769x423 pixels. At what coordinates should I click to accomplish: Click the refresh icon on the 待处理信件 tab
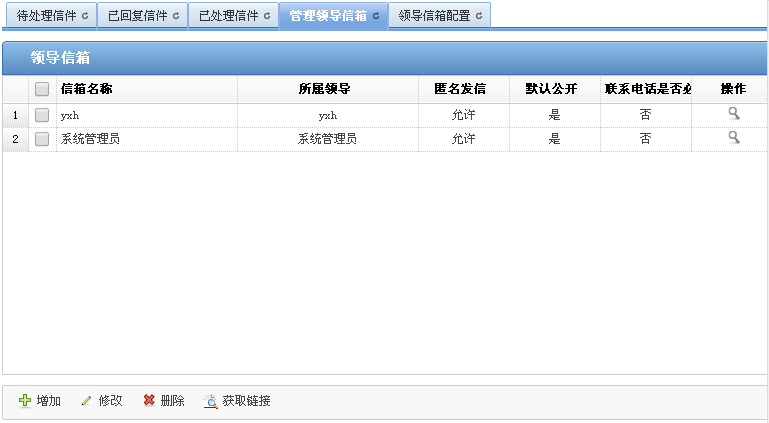click(x=85, y=16)
